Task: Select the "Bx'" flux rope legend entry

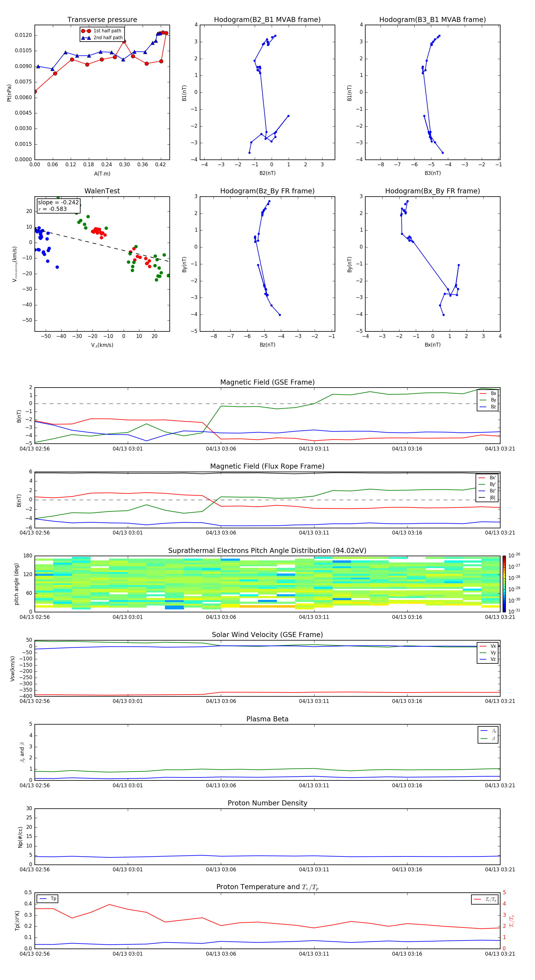Action: [487, 478]
